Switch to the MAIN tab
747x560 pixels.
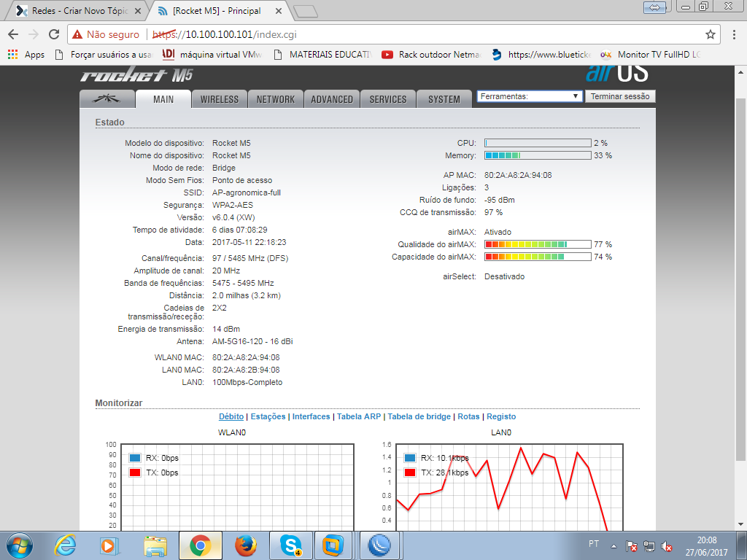coord(163,99)
